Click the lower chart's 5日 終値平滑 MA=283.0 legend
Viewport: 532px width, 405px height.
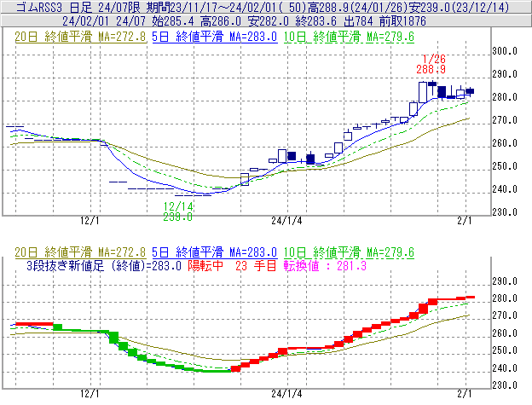[x=215, y=252]
